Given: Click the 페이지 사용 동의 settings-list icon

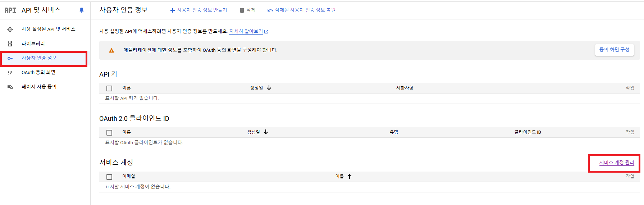Looking at the screenshot, I should [x=10, y=87].
